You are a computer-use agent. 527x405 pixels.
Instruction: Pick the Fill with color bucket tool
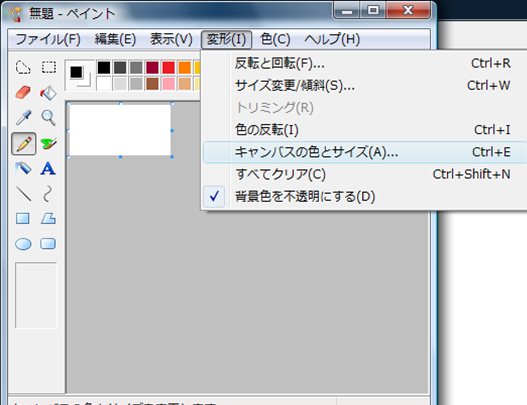[x=48, y=93]
